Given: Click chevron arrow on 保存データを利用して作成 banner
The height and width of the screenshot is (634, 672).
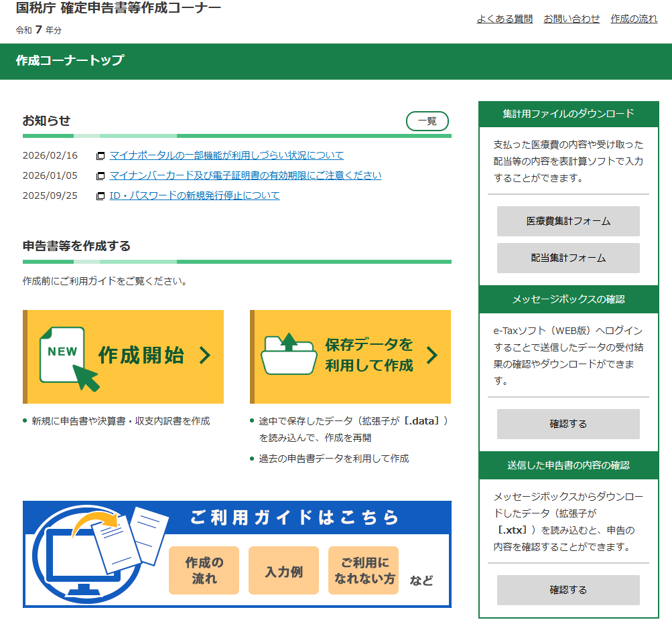Looking at the screenshot, I should click(x=432, y=355).
